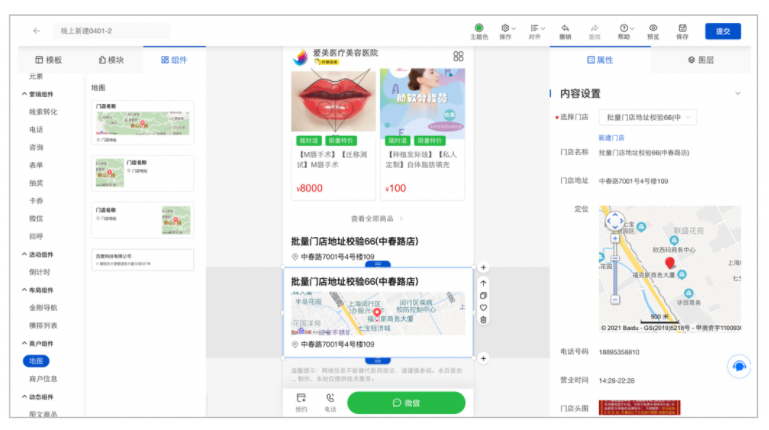Choose the map-on-left component thumbnail
The image size is (769, 430).
click(143, 173)
